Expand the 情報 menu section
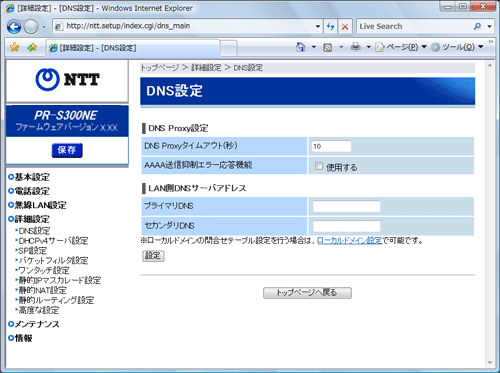The image size is (500, 373). coord(21,338)
